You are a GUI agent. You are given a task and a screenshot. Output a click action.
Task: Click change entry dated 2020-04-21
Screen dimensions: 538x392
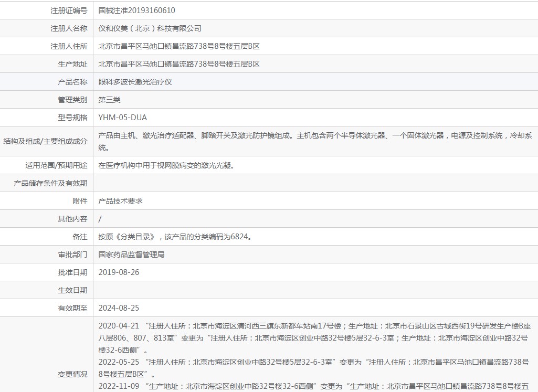coord(314,338)
